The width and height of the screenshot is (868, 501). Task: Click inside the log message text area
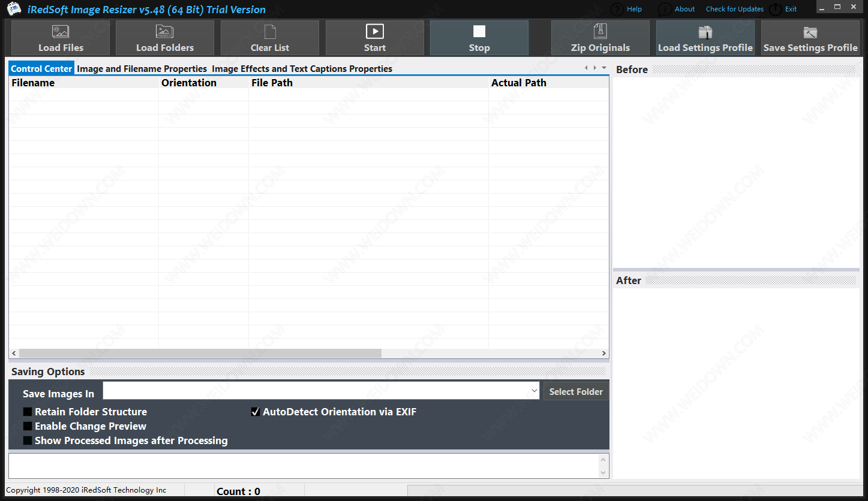tap(304, 466)
